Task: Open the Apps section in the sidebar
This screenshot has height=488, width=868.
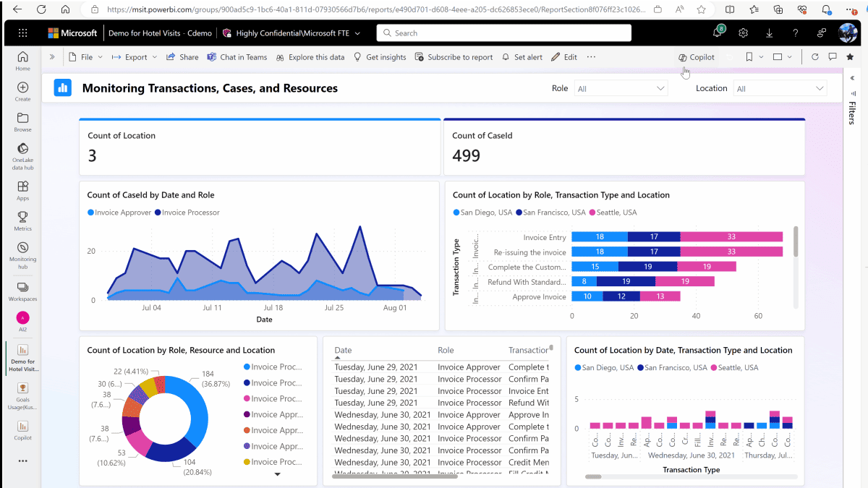Action: click(x=22, y=189)
